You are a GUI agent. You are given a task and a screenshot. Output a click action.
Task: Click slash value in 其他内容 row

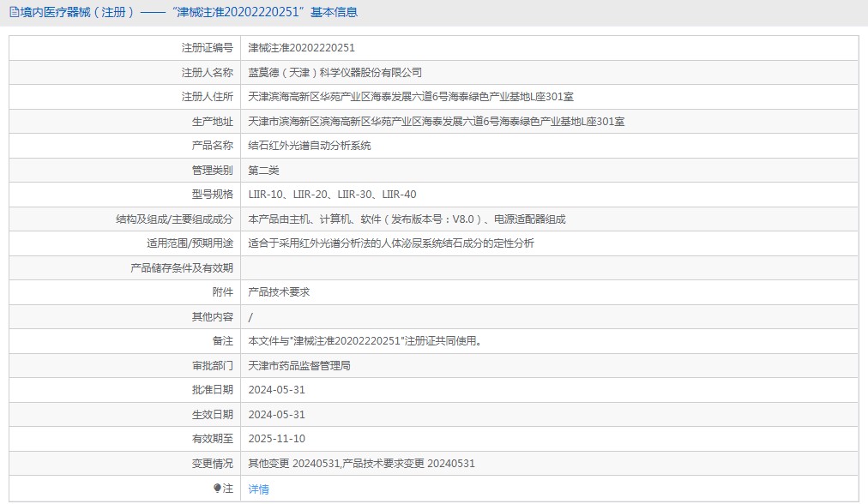click(250, 317)
